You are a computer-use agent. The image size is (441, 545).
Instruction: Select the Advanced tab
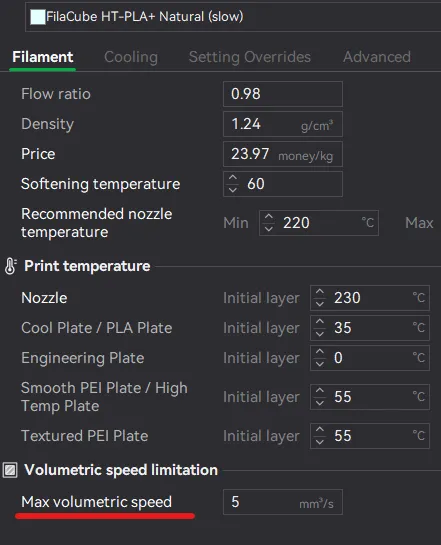377,57
